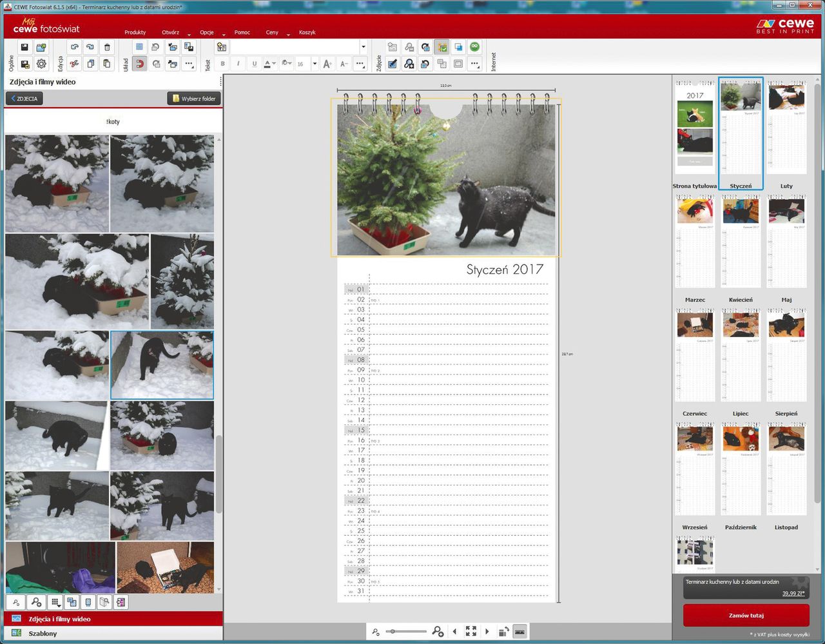Click the previous page arrow
Screen dimensions: 825x644
pyautogui.click(x=454, y=632)
